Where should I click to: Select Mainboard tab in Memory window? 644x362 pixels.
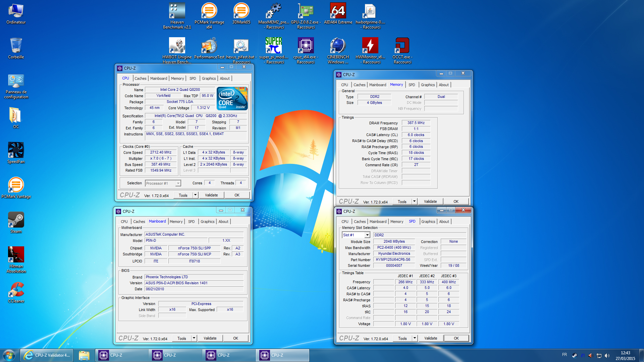click(378, 85)
